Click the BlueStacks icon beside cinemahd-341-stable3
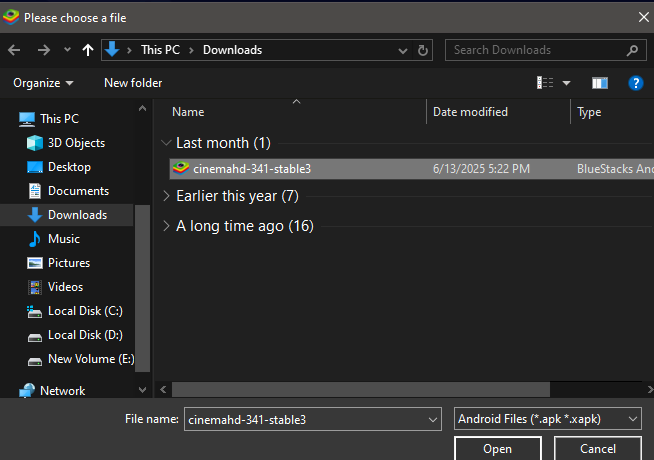 click(x=181, y=168)
